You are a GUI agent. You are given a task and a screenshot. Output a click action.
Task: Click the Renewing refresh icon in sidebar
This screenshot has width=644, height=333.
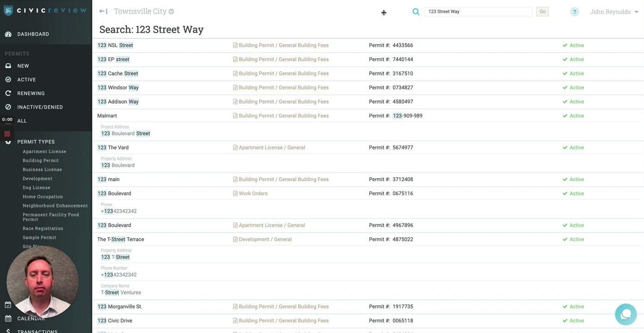point(8,93)
